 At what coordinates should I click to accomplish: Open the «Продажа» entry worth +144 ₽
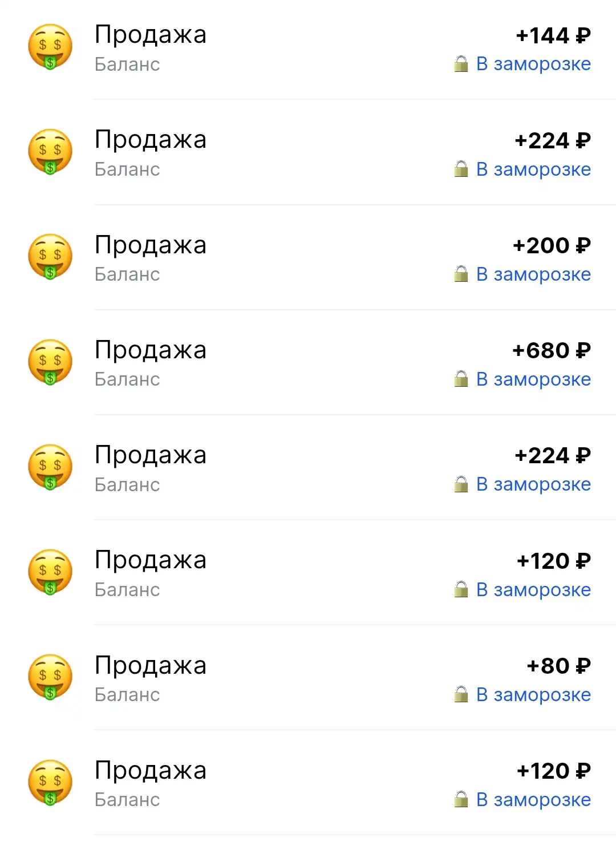tap(308, 50)
